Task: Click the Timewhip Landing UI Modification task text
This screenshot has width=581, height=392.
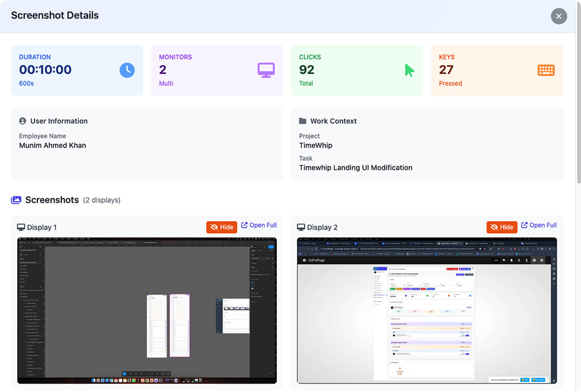Action: coord(356,168)
